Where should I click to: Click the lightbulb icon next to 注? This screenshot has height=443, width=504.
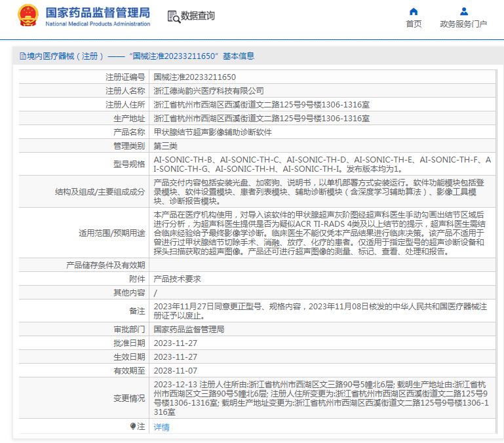[x=133, y=426]
